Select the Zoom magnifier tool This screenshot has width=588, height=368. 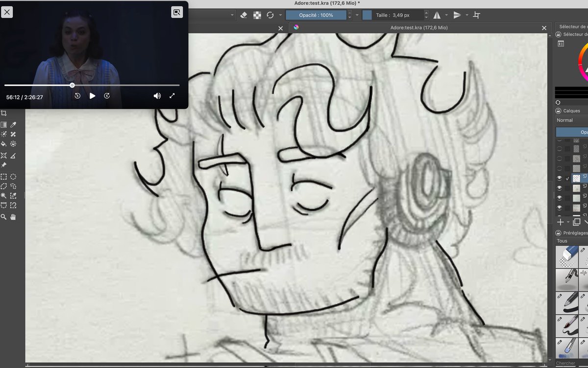pos(4,217)
